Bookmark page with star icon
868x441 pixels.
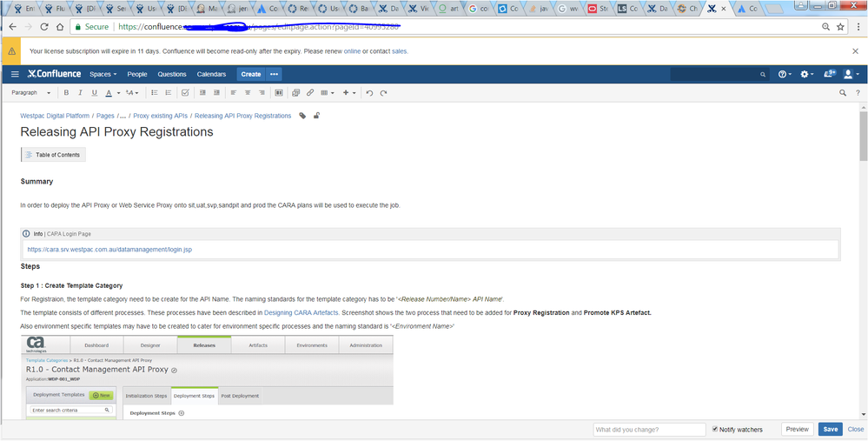(x=840, y=27)
